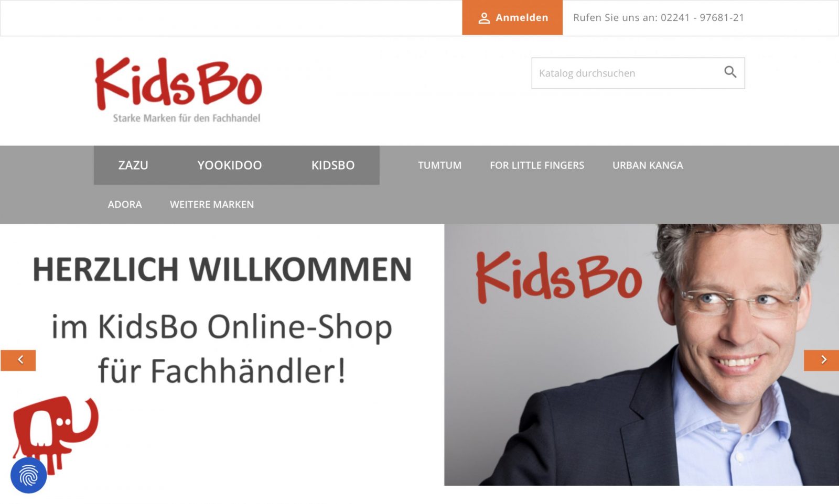Click the orange Anmelden login button
This screenshot has height=504, width=839.
(512, 18)
